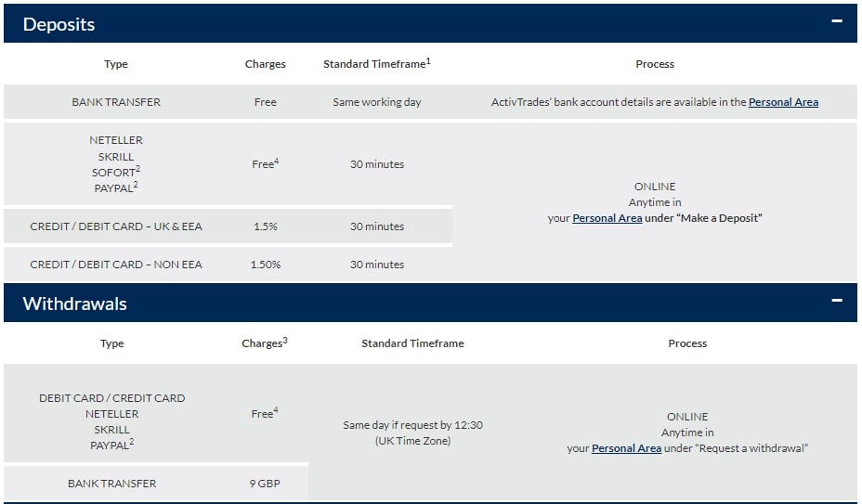Collapse the Withdrawals section with minus icon
The height and width of the screenshot is (504, 862).
coord(837,301)
